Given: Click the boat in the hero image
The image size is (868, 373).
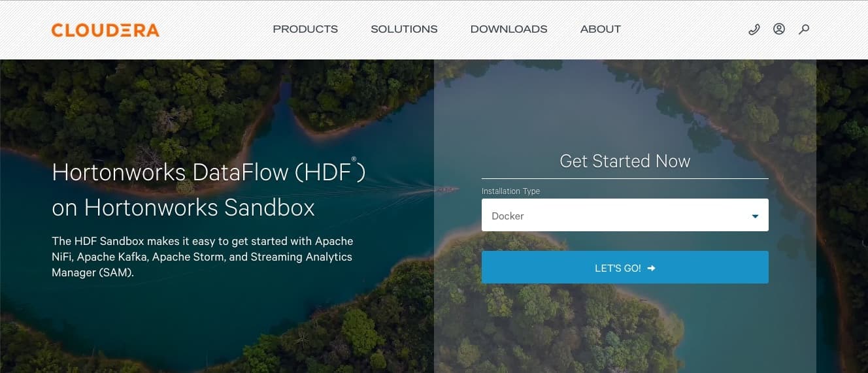Looking at the screenshot, I should point(446,189).
